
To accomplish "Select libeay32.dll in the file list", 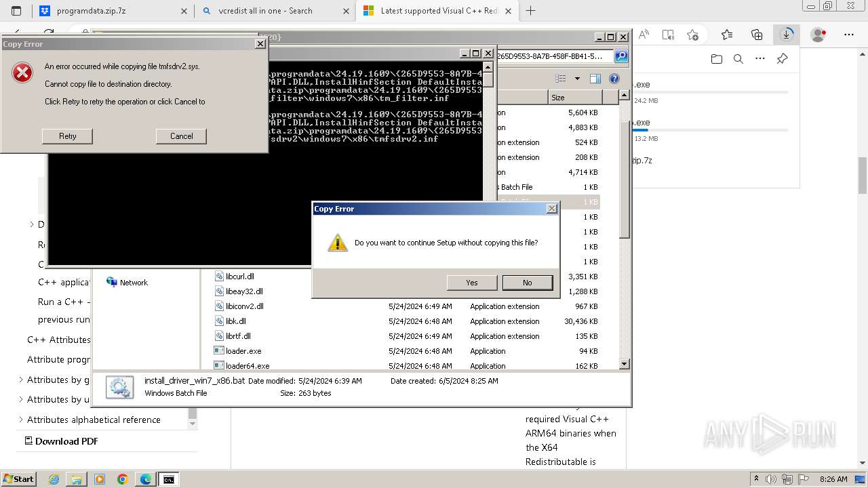I will (244, 291).
